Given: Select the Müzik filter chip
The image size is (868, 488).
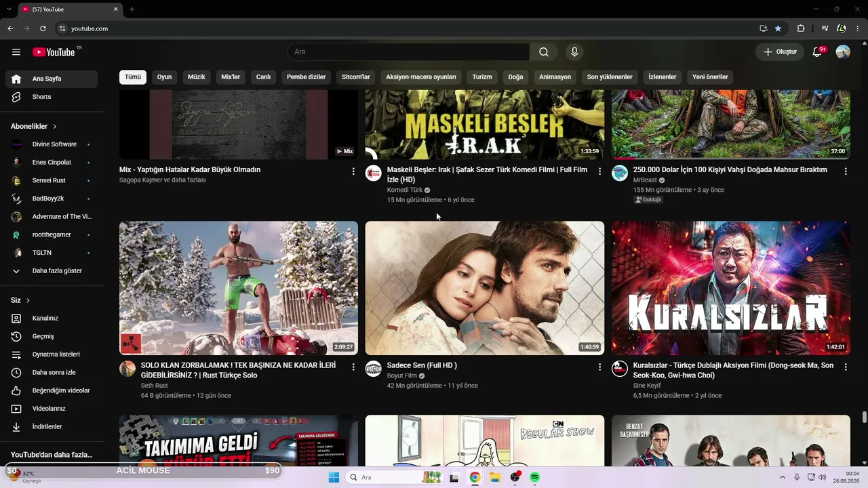Looking at the screenshot, I should click(x=197, y=77).
